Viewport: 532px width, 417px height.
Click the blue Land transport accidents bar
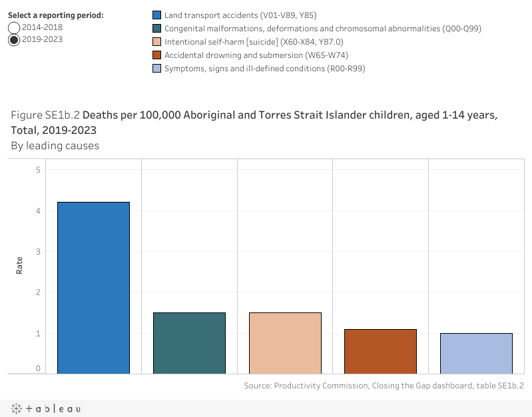coord(94,288)
